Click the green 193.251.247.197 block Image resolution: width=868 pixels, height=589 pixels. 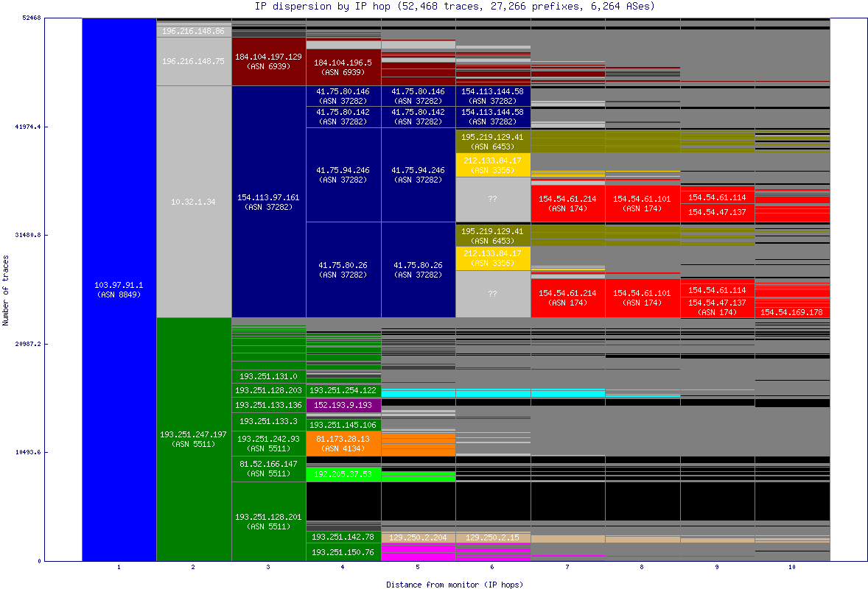click(x=194, y=439)
